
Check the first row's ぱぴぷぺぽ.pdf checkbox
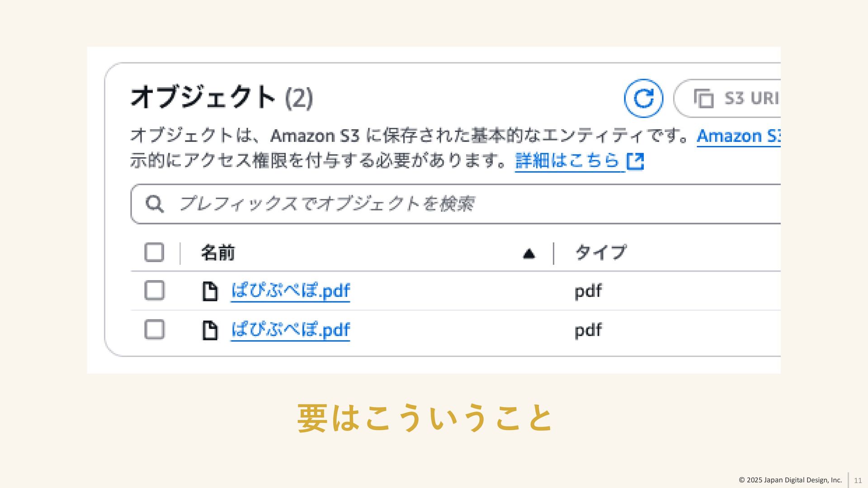coord(154,291)
